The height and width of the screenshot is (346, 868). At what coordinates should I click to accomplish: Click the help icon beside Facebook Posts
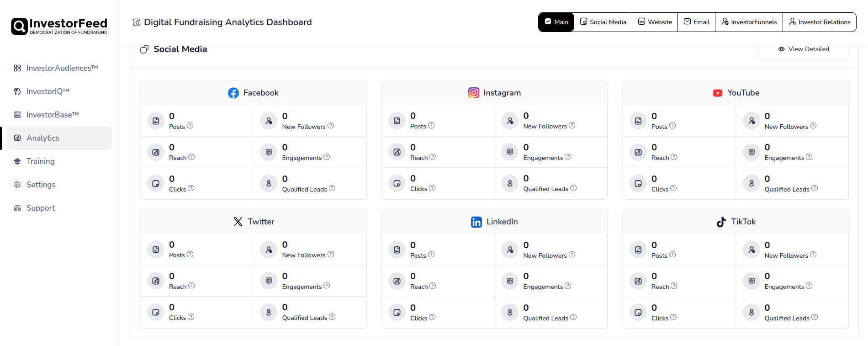tap(190, 126)
